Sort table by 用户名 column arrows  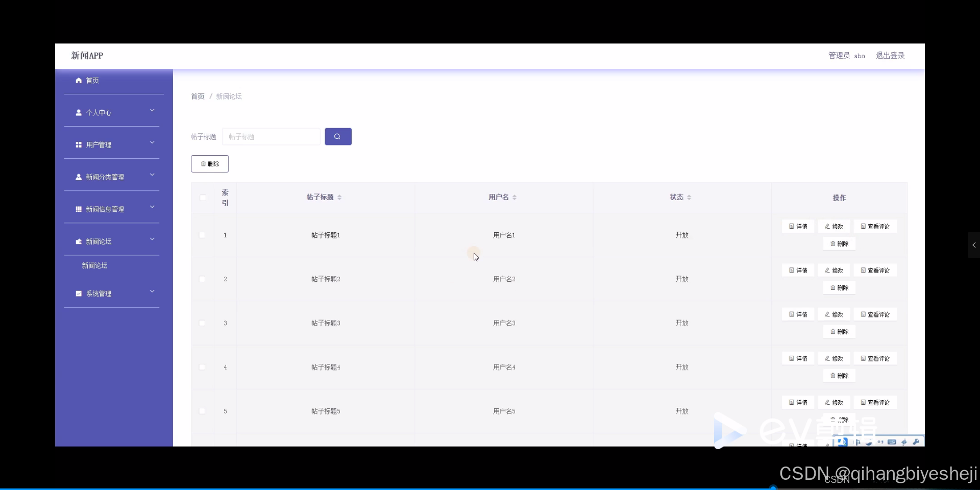tap(514, 197)
